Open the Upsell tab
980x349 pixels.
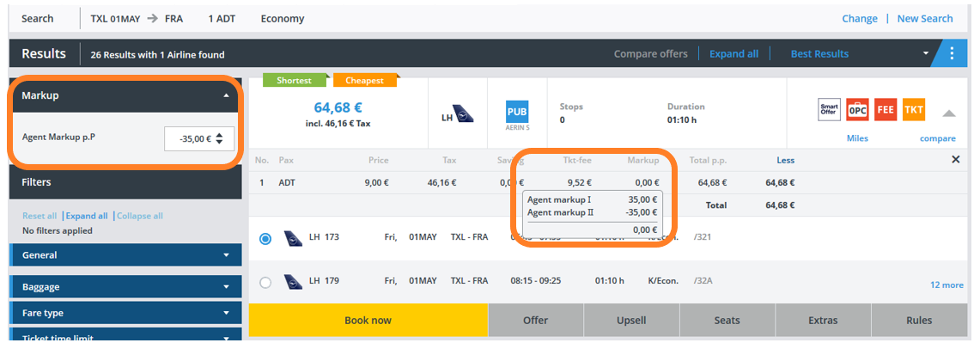click(631, 321)
